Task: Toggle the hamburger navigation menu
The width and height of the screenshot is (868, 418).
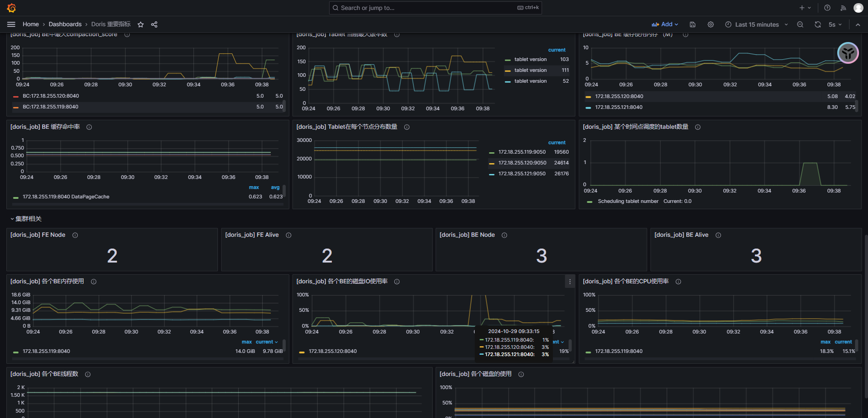Action: pyautogui.click(x=11, y=24)
